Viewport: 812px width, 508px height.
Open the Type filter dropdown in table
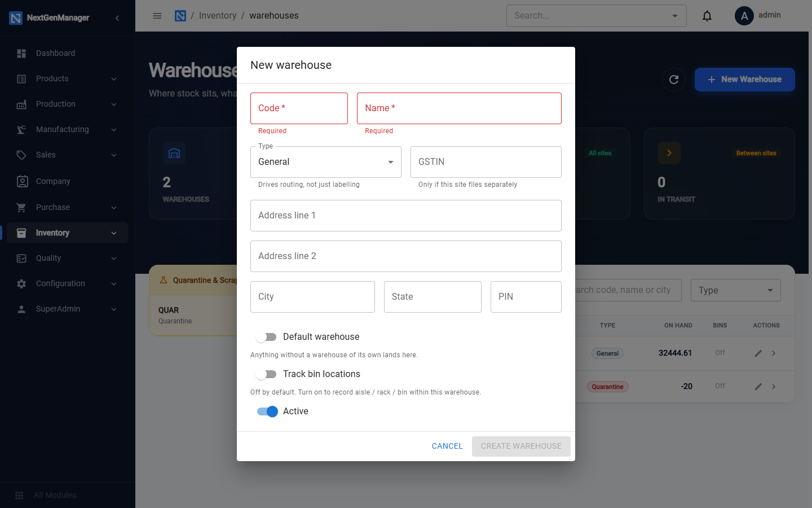tap(736, 290)
